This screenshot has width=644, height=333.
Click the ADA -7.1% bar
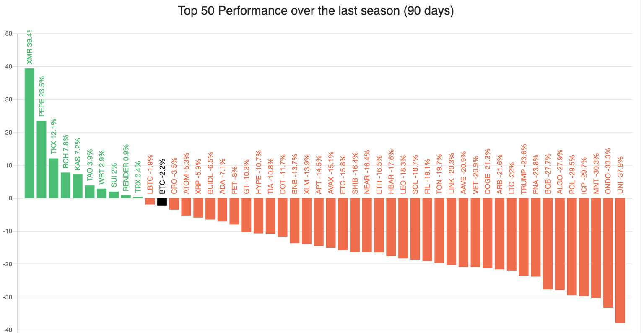pyautogui.click(x=222, y=210)
